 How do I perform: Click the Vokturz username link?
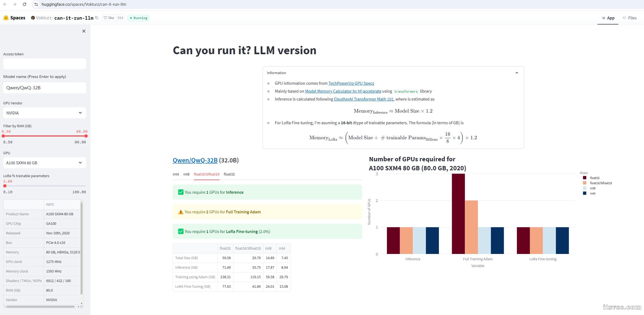pyautogui.click(x=44, y=18)
